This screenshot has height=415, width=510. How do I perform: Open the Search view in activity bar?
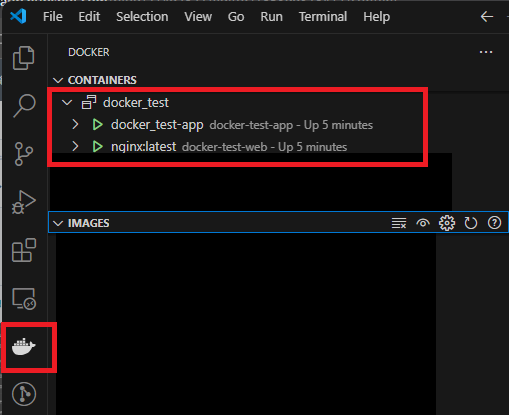click(24, 106)
